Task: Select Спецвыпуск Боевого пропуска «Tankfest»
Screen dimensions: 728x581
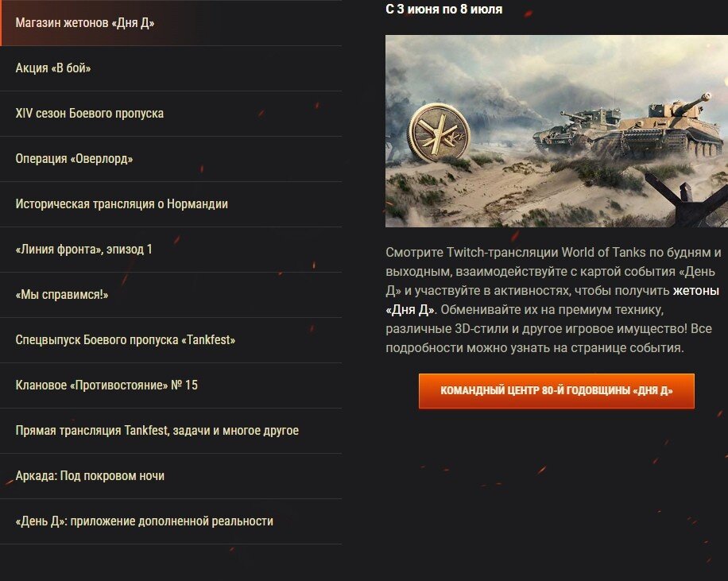Action: click(171, 340)
